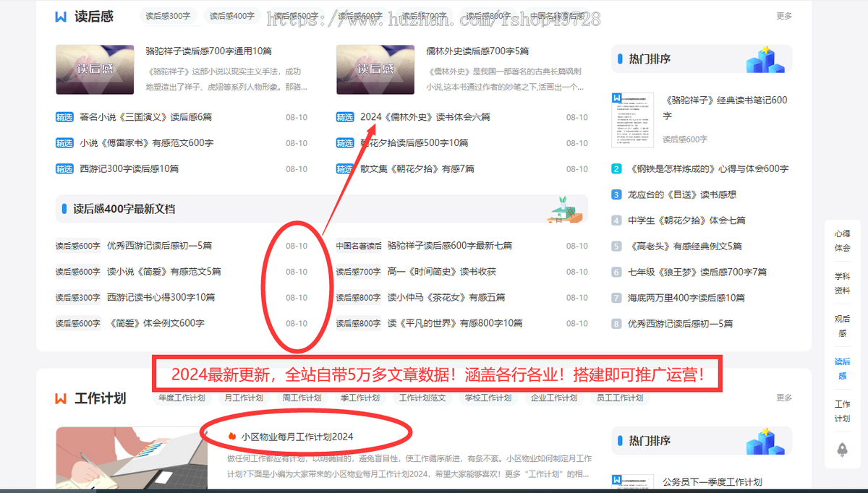Select the 工作计划范文 tag
The width and height of the screenshot is (868, 493).
tap(422, 398)
